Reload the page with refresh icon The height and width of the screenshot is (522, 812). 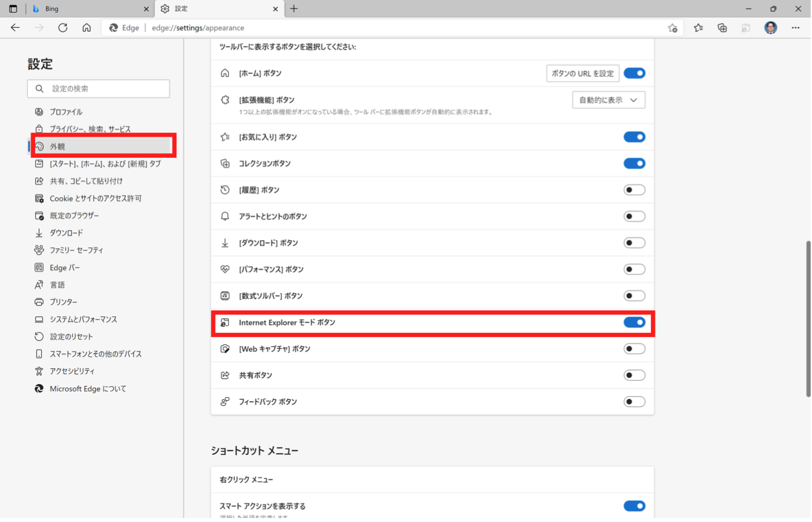63,28
